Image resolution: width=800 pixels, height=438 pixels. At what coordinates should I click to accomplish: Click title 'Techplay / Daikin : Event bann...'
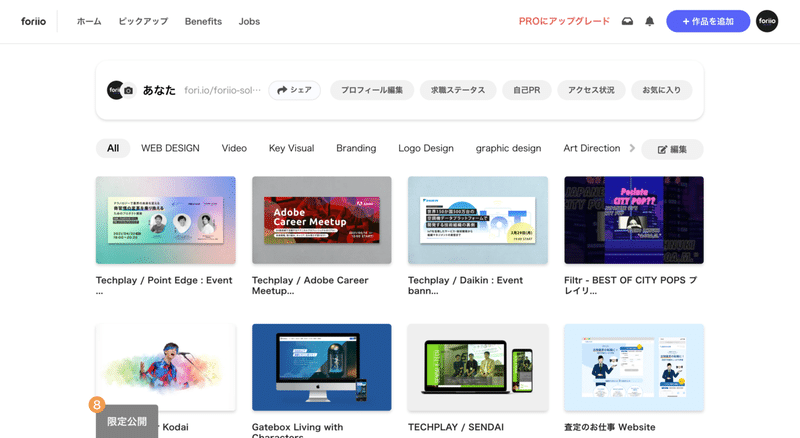point(465,285)
